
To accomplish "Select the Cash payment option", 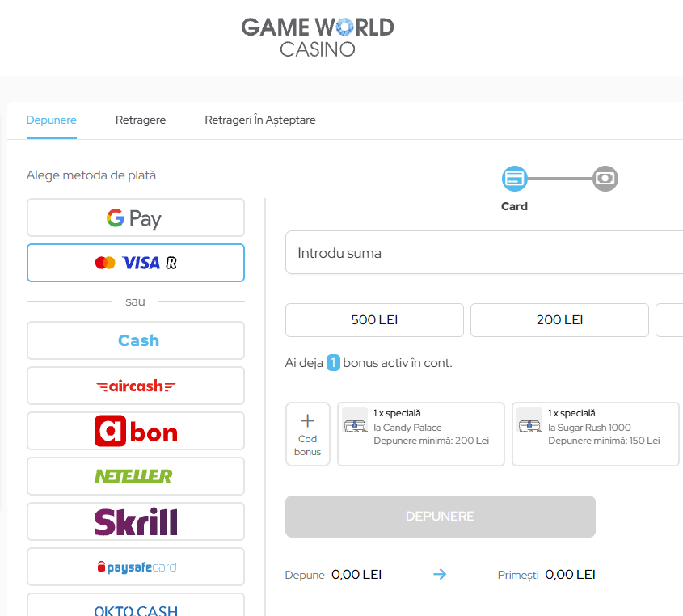I will 136,340.
